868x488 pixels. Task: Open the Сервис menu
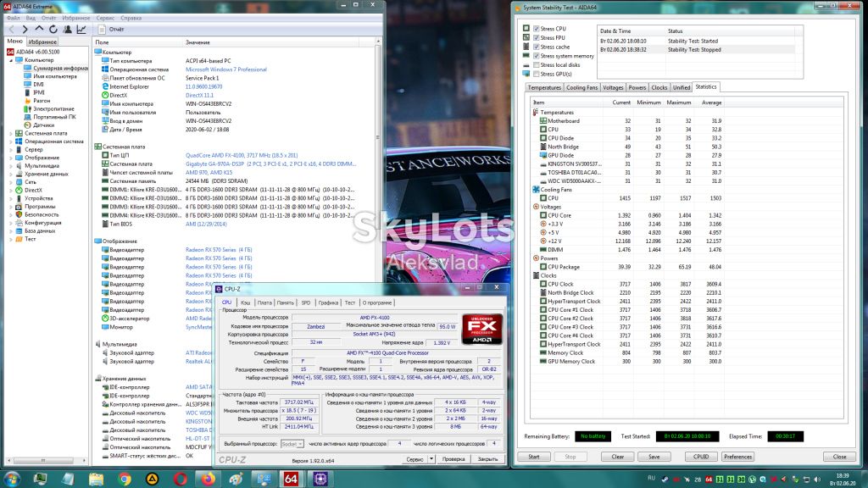point(105,19)
